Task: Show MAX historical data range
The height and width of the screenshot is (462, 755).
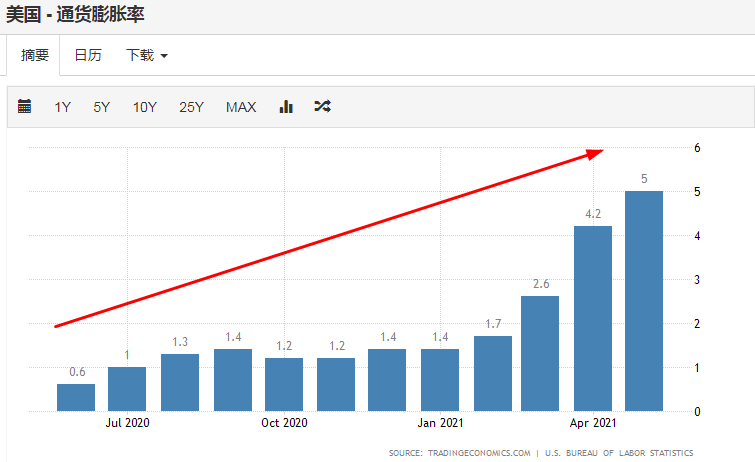Action: [x=241, y=107]
